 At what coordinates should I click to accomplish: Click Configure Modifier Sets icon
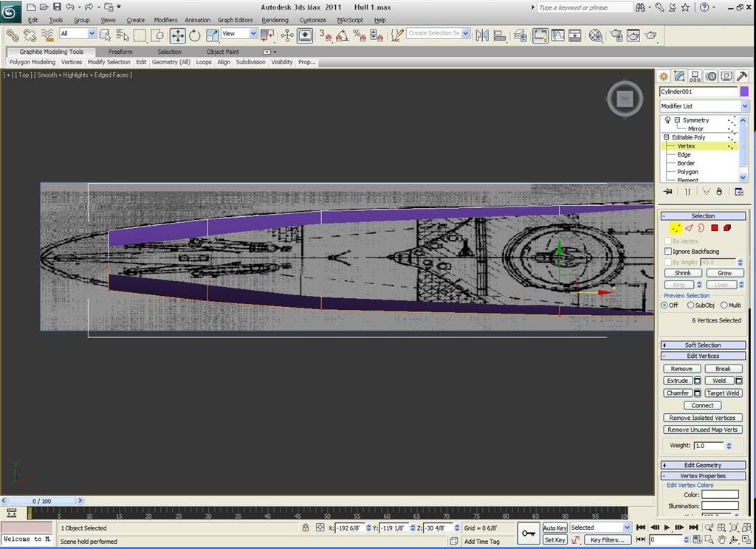click(738, 191)
